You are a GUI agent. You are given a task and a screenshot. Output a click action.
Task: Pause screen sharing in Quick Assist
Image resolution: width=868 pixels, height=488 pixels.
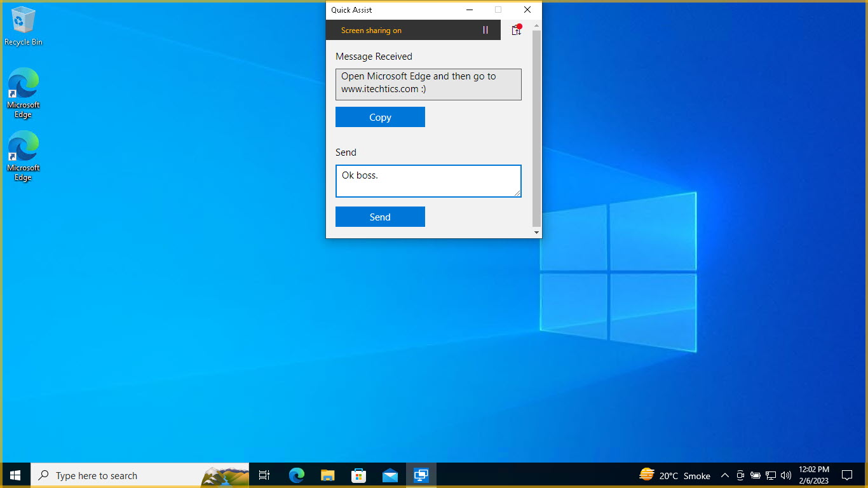pos(485,30)
